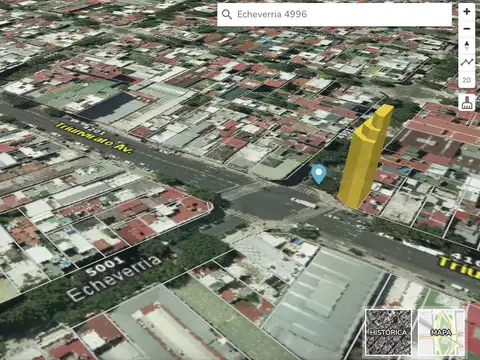480x360 pixels.
Task: Focus the Echeverria 4996 search field
Action: click(x=334, y=14)
